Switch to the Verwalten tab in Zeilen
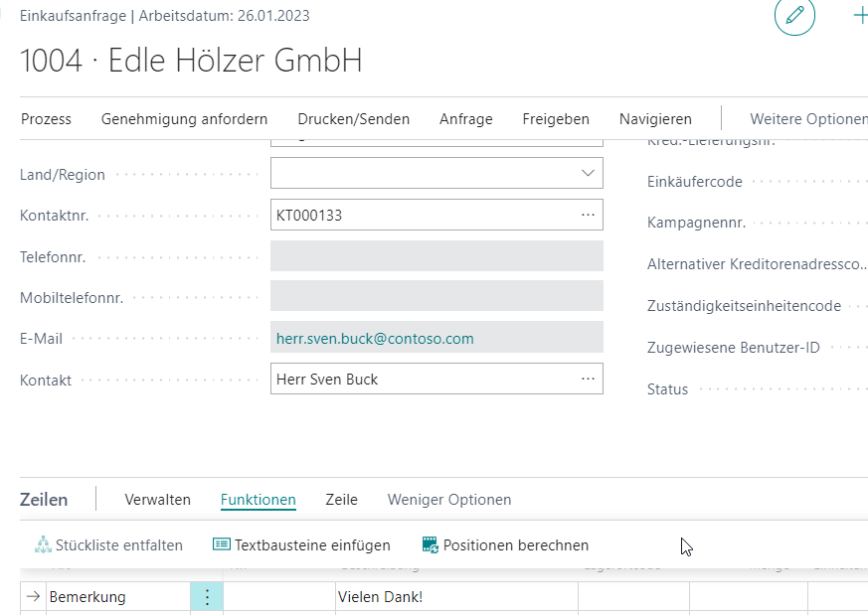This screenshot has width=868, height=615. tap(157, 500)
